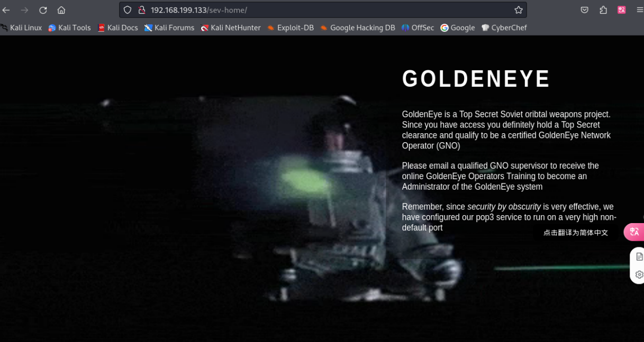Screen dimensions: 644x342
Task: Open the Save to Pocket icon
Action: (584, 10)
